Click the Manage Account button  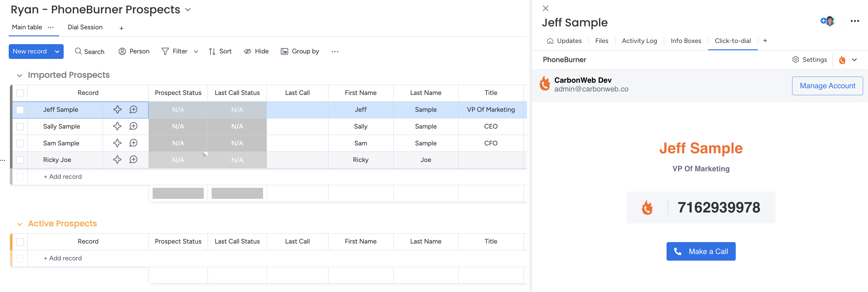pos(827,86)
